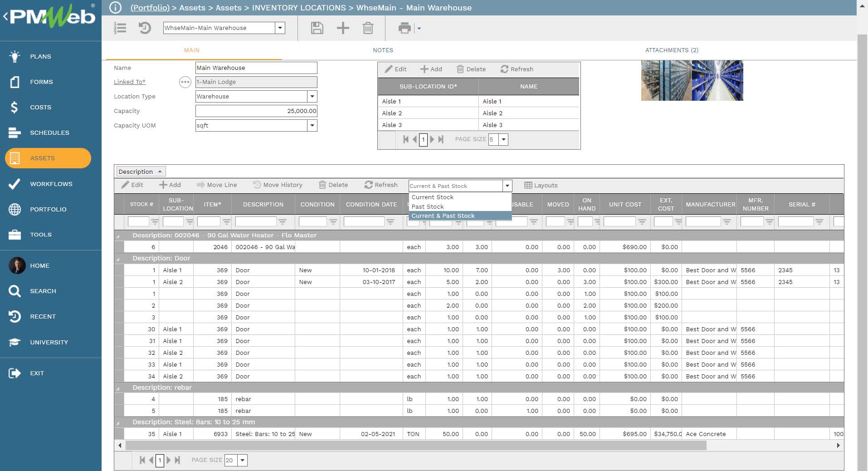Open the Linked To ellipsis picker

pyautogui.click(x=185, y=82)
